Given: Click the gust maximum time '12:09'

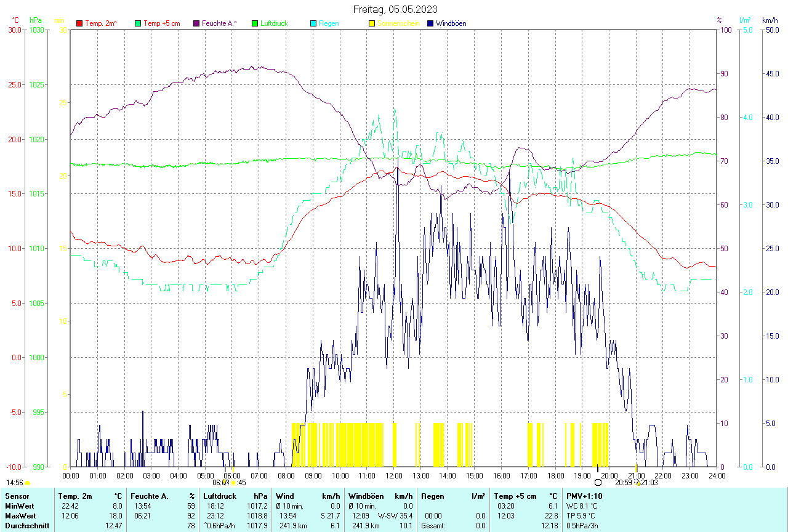Looking at the screenshot, I should click(x=361, y=515).
